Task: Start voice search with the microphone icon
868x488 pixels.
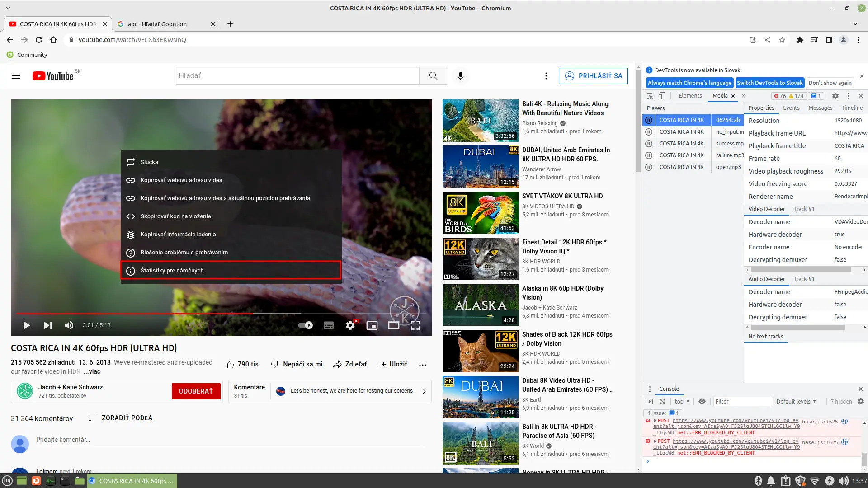Action: 460,75
